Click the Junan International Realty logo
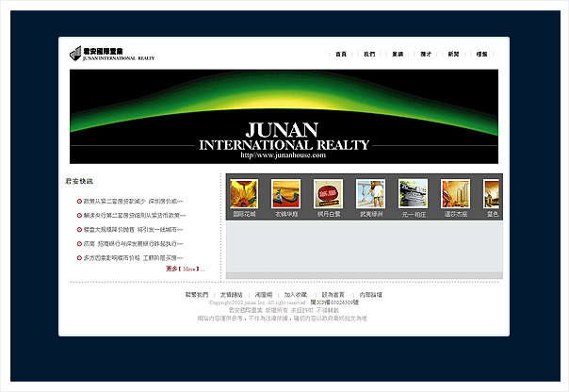The image size is (569, 392). [112, 54]
